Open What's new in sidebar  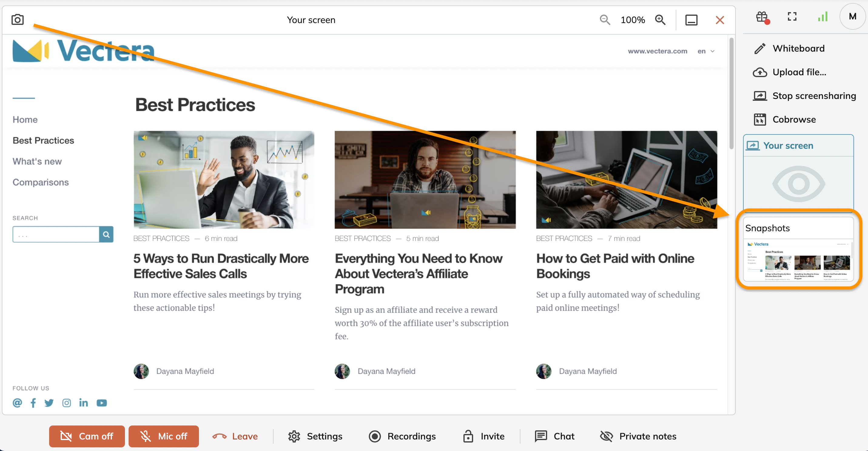(37, 161)
